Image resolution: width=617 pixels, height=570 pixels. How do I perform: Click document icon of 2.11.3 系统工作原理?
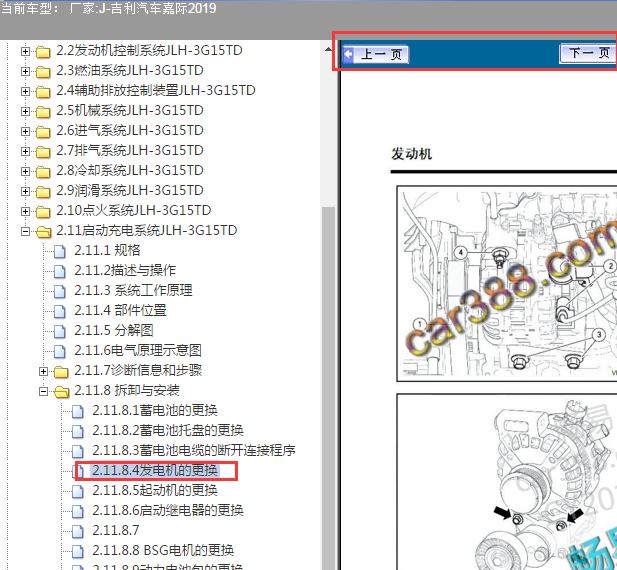tap(60, 291)
